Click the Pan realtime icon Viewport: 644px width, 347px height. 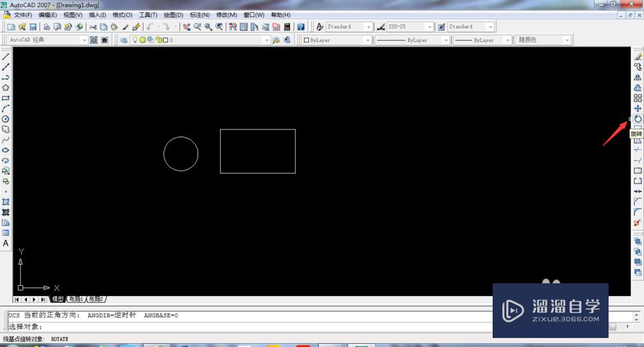tap(187, 26)
